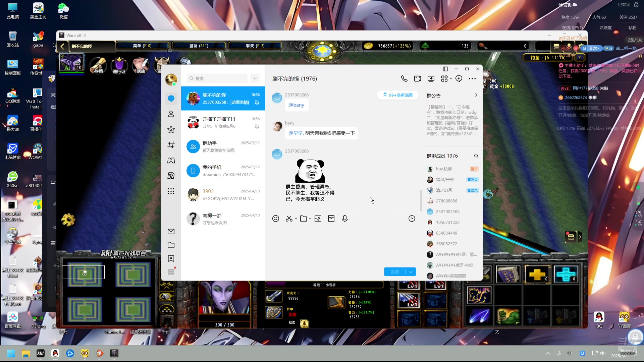Select member 清之幻月 in member list
644x362 pixels.
tap(452, 190)
